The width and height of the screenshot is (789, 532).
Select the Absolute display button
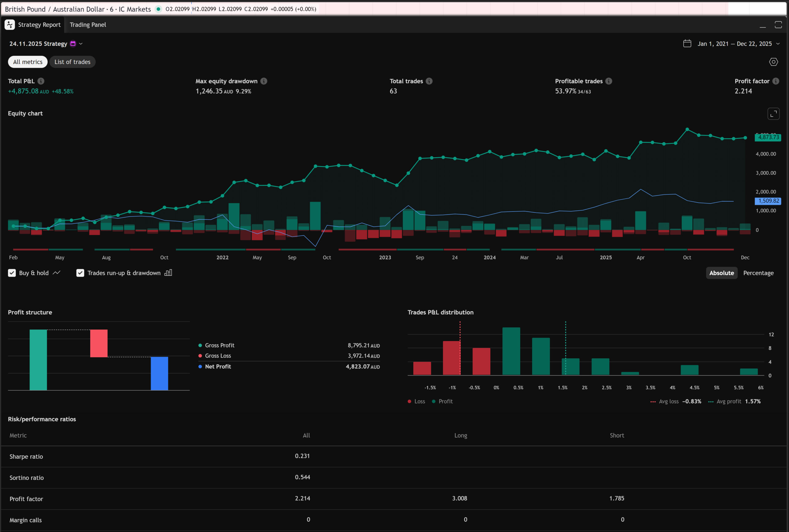(x=721, y=273)
